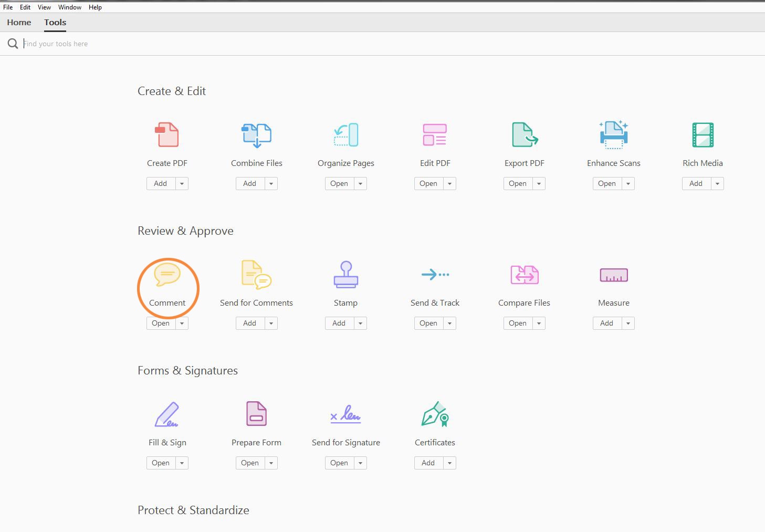Select the Enhance Scans icon
This screenshot has width=765, height=532.
pos(613,134)
